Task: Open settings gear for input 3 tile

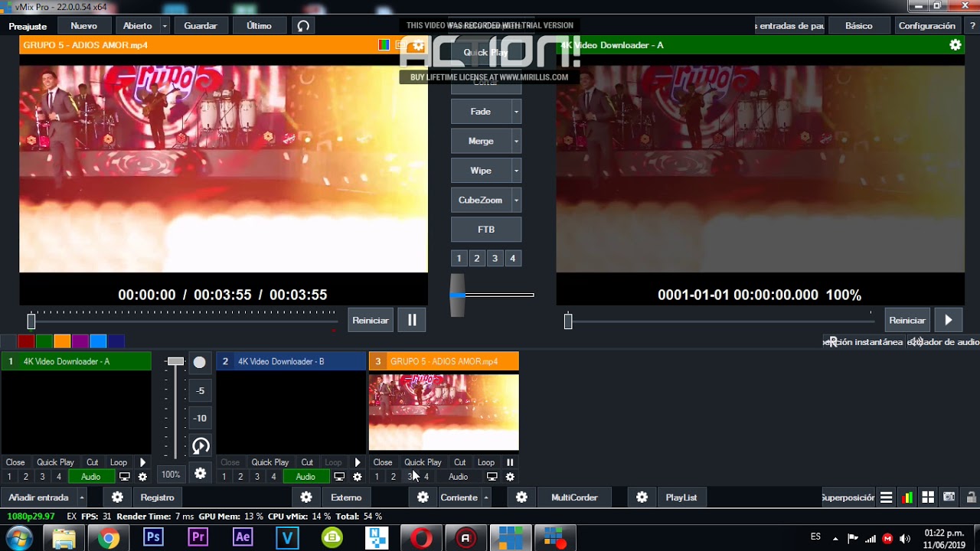Action: coord(510,477)
